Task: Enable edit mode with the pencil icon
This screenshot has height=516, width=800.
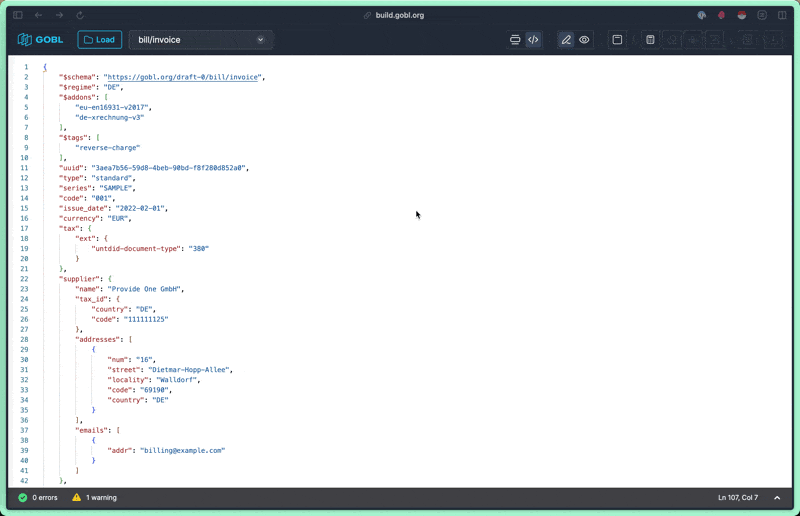Action: [x=566, y=40]
